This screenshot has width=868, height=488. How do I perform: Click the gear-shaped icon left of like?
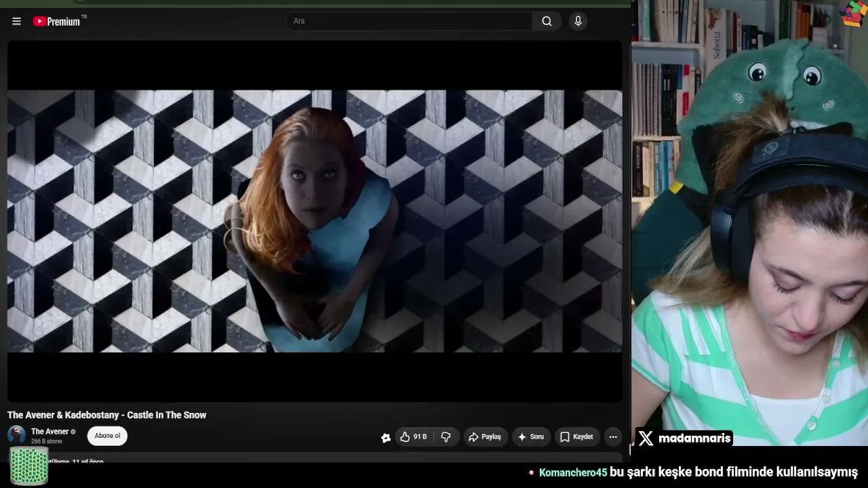386,438
